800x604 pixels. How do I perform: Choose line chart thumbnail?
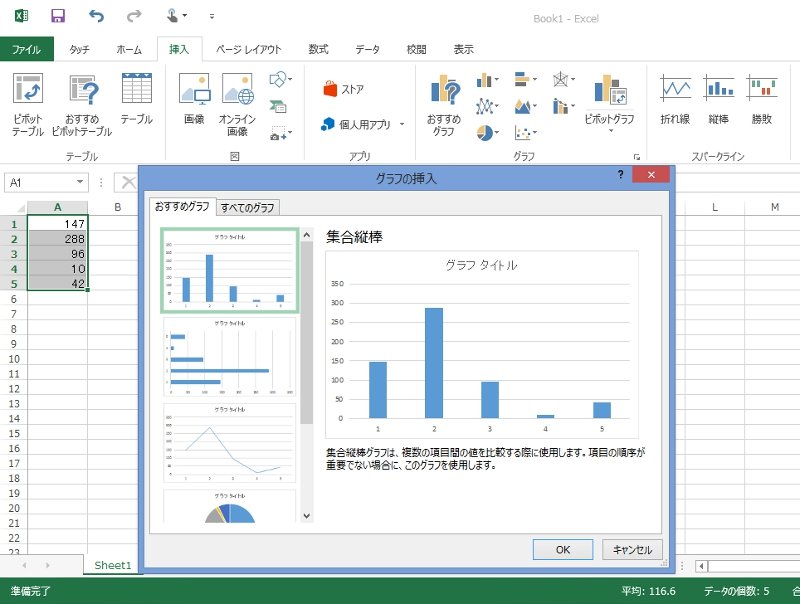click(230, 443)
